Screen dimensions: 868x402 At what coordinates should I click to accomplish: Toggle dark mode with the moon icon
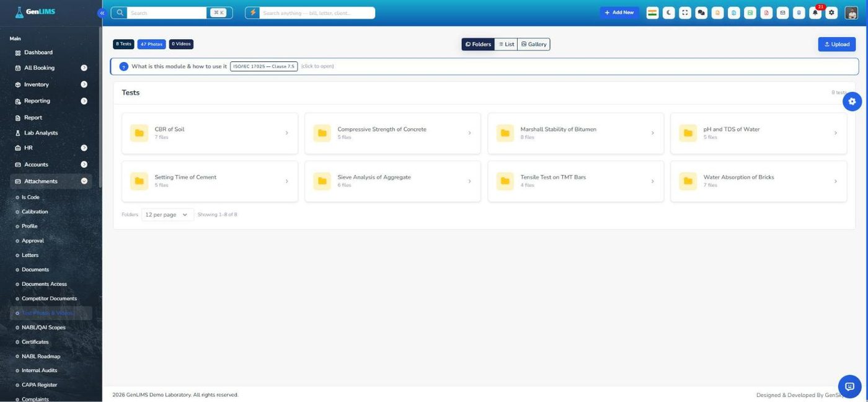point(668,12)
